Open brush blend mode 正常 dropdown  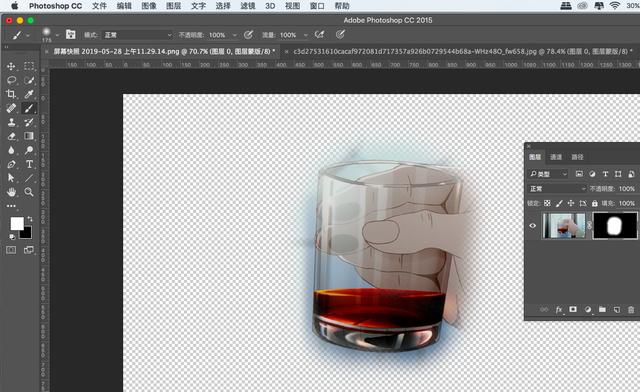[x=138, y=35]
